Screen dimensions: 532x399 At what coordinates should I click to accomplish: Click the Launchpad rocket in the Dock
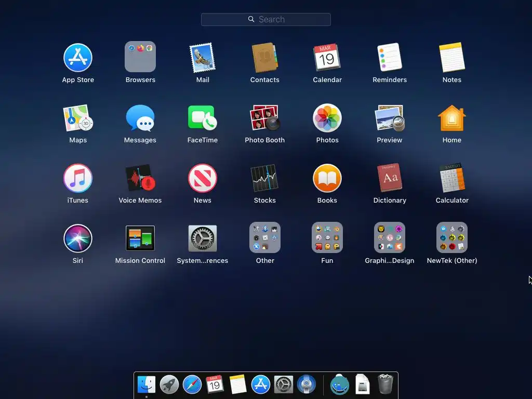pos(169,384)
